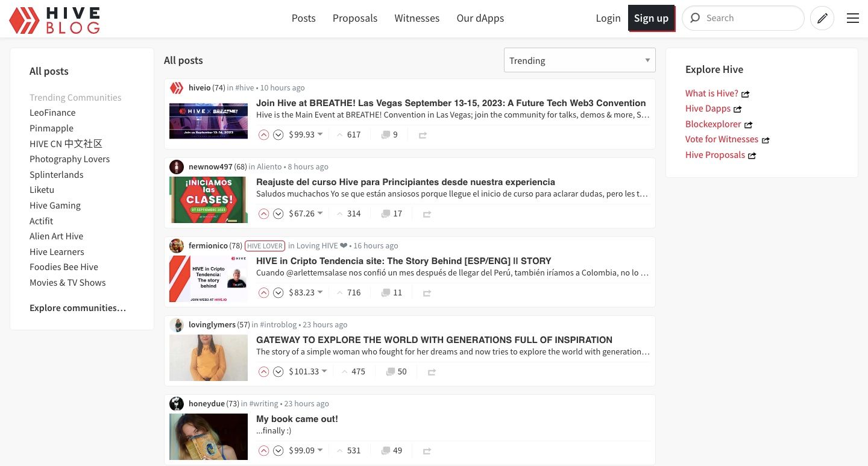This screenshot has height=466, width=868.
Task: Open the post title My book came out!
Action: (297, 419)
